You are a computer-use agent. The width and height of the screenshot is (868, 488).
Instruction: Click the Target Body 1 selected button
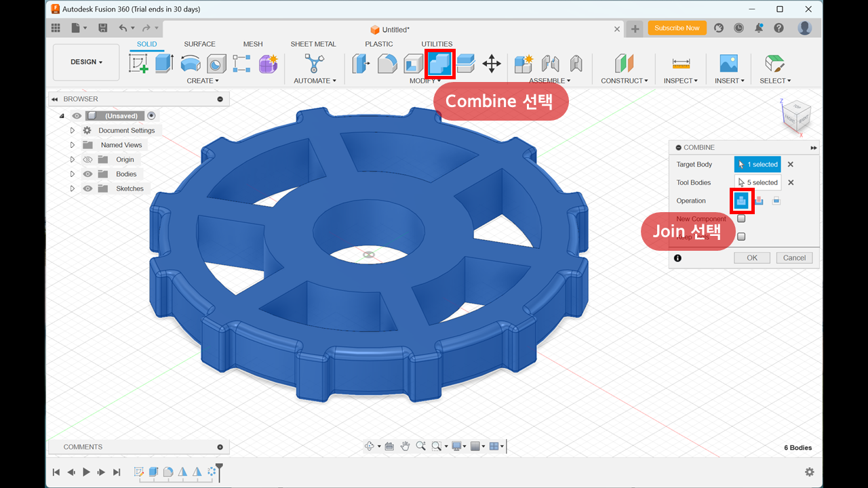(x=757, y=164)
